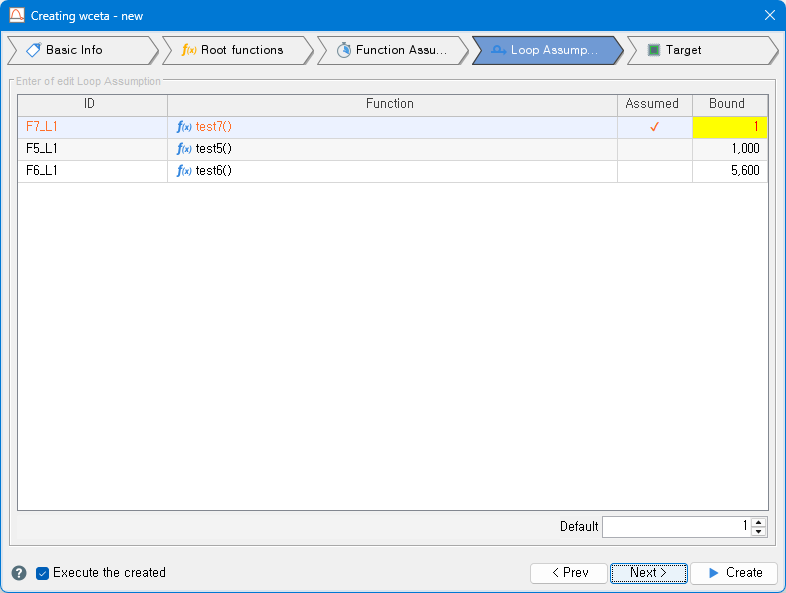
Task: Click the Basic Info tag icon
Action: pyautogui.click(x=33, y=50)
